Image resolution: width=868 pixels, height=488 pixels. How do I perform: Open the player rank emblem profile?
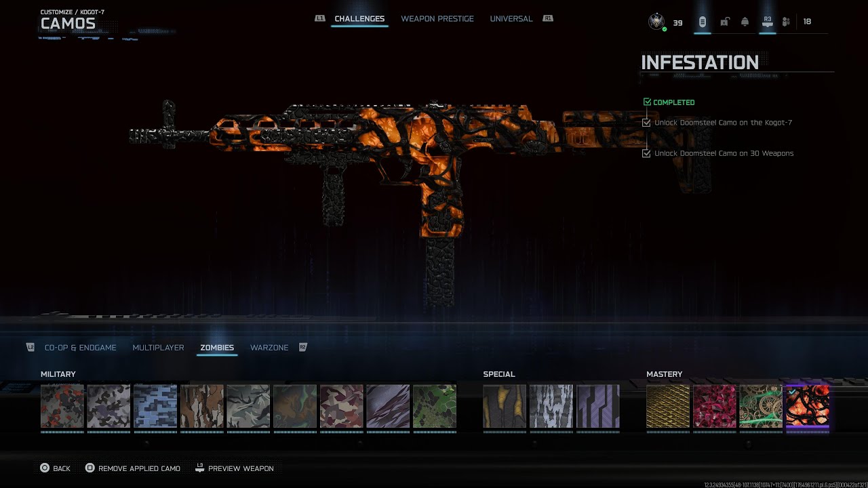point(656,22)
